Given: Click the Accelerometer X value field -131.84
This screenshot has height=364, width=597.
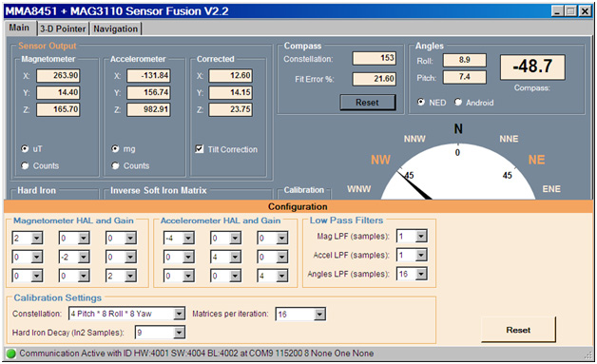Looking at the screenshot, I should tap(148, 75).
